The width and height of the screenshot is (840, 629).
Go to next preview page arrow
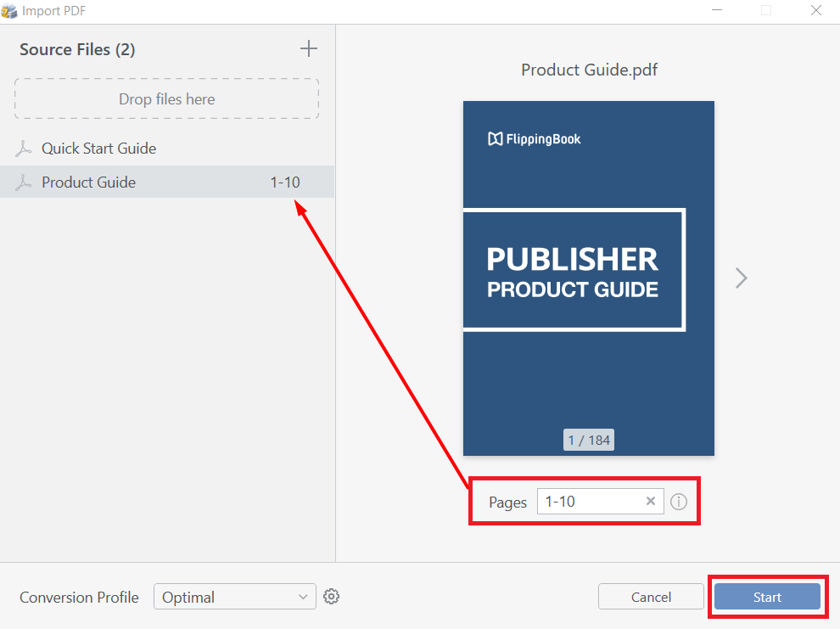(741, 278)
